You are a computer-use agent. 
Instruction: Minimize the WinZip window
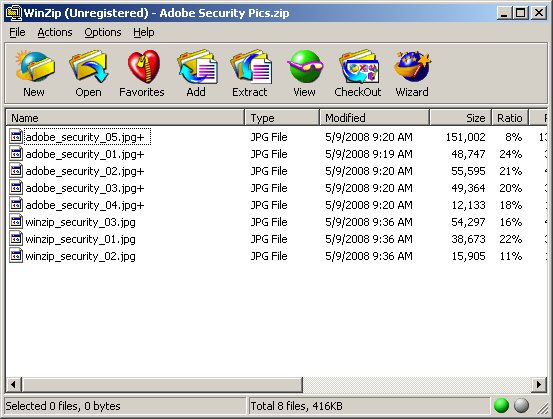tap(504, 13)
